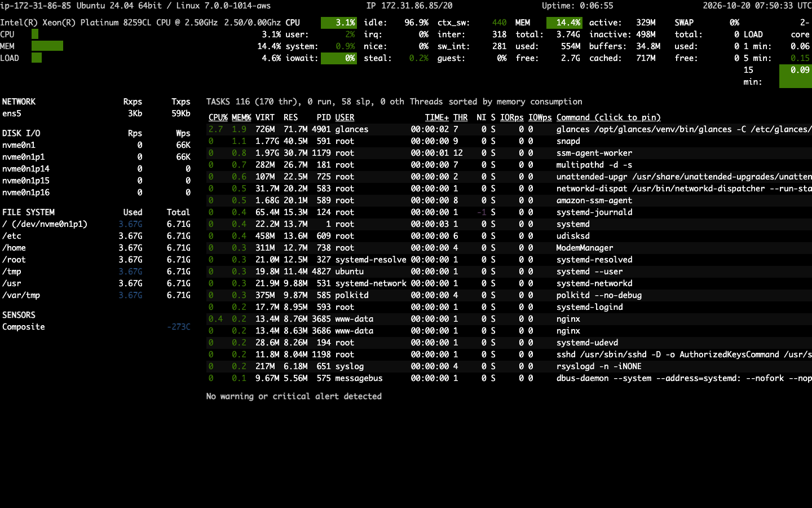Image resolution: width=812 pixels, height=508 pixels.
Task: Select nginx process with PID 3685
Action: (x=510, y=319)
